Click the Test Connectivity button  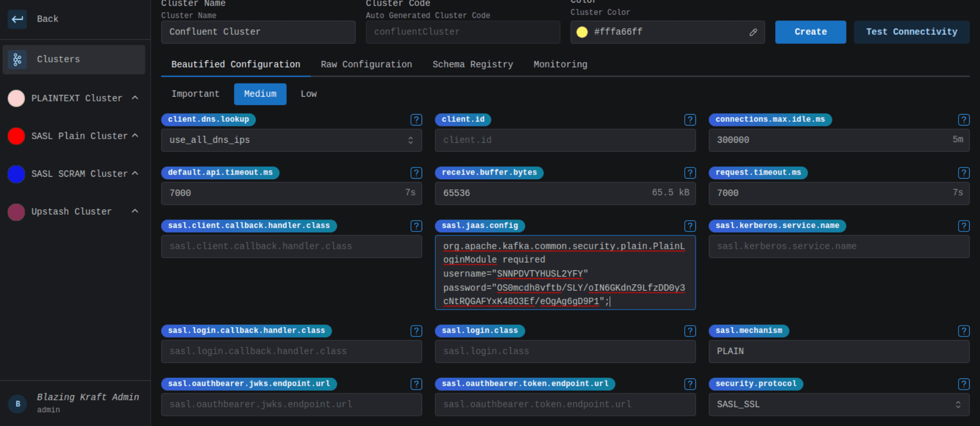911,32
